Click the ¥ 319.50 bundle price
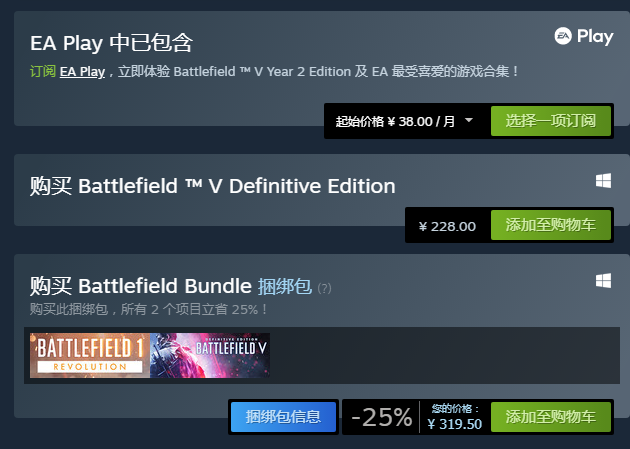This screenshot has height=449, width=630. [x=454, y=424]
